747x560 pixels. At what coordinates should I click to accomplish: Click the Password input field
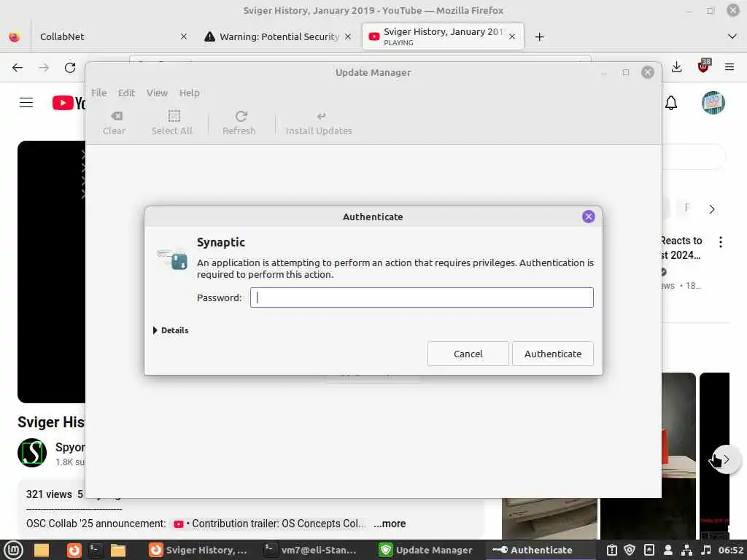[x=422, y=297]
